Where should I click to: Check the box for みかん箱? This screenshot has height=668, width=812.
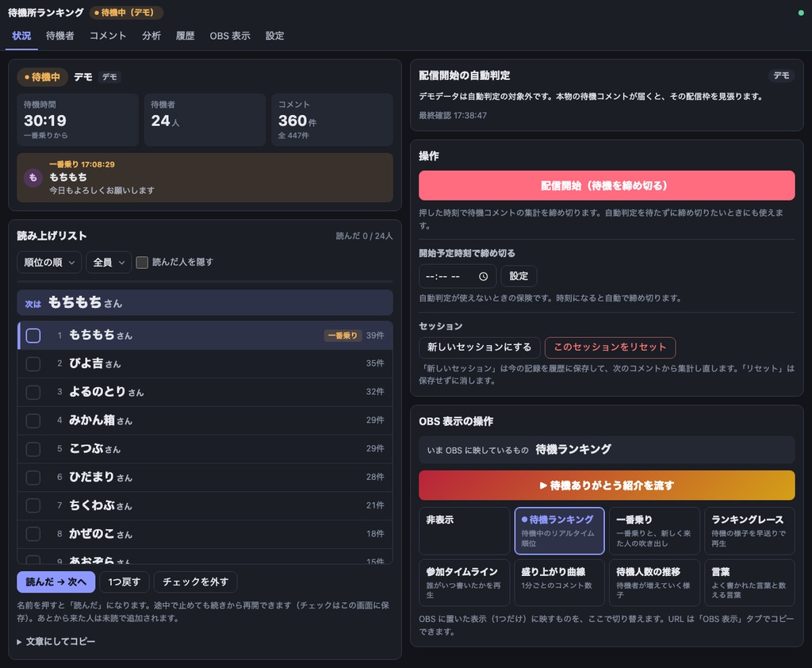tap(33, 420)
